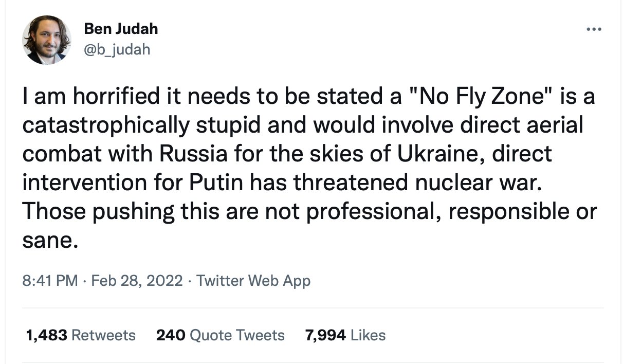
Task: Open the Ben Judah display name link
Action: [121, 29]
